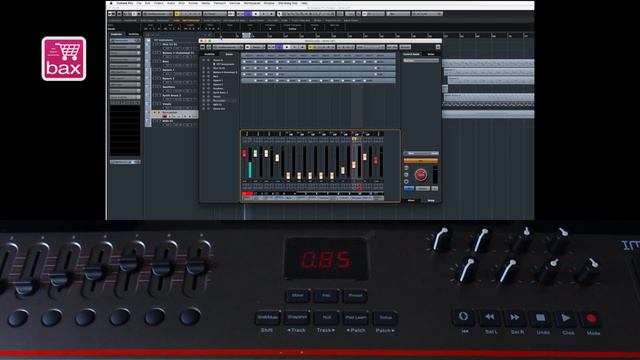
Task: Click the rewind transport button on keyboard
Action: click(489, 317)
